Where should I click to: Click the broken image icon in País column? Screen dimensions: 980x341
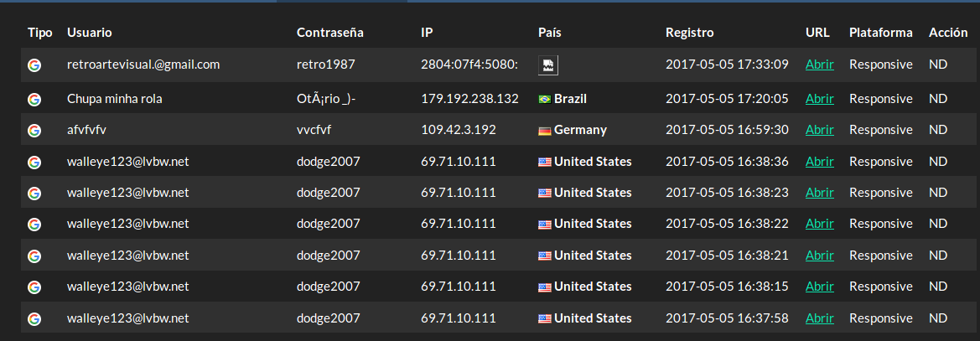[x=548, y=65]
